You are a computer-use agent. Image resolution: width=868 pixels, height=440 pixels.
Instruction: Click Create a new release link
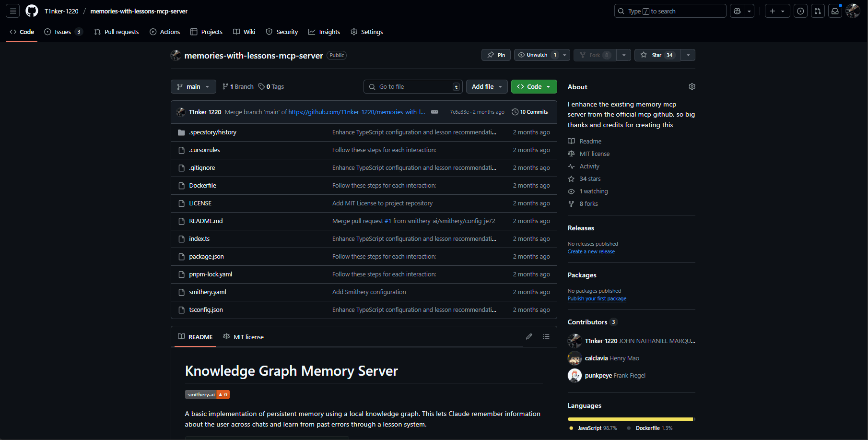[x=591, y=251]
